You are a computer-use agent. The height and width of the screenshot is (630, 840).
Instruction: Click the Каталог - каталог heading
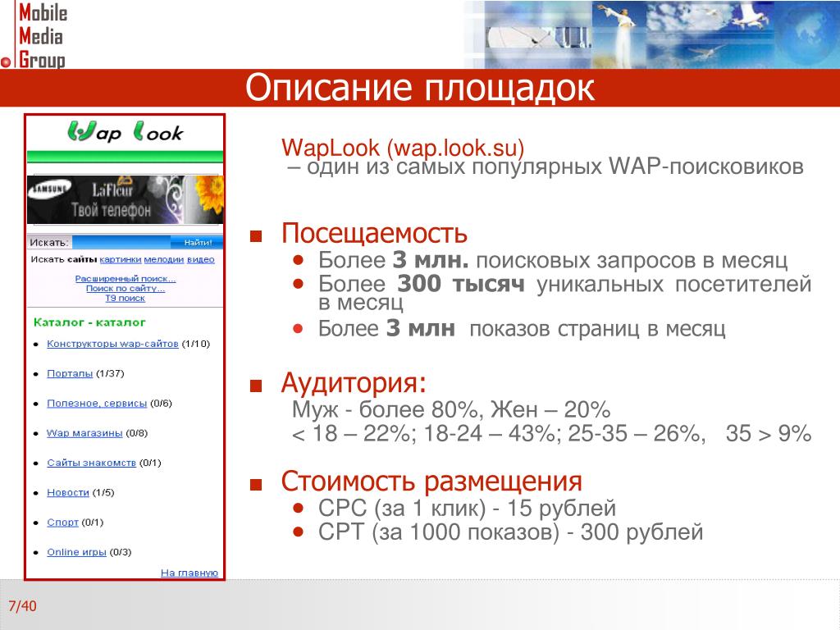point(89,322)
